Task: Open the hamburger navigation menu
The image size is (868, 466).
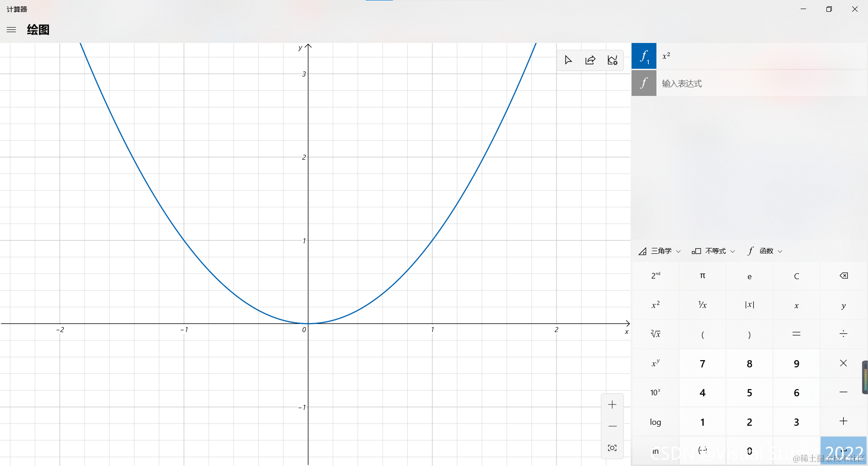Action: click(11, 30)
